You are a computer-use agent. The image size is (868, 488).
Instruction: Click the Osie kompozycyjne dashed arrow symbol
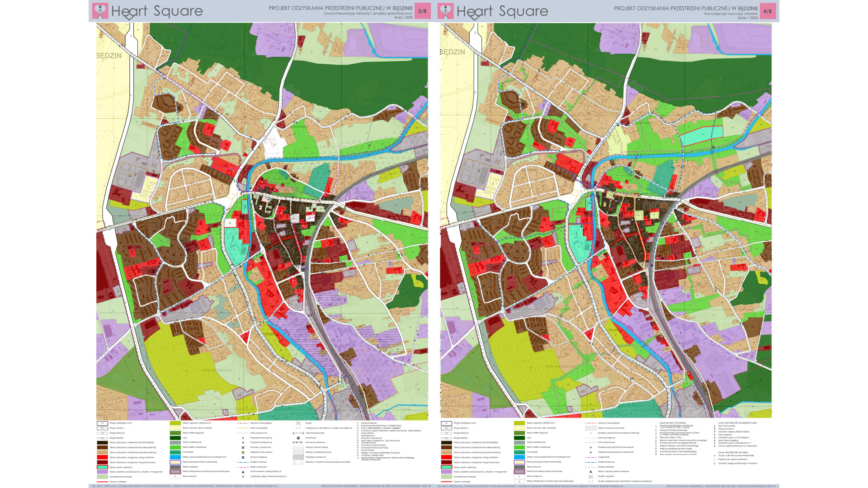298,433
